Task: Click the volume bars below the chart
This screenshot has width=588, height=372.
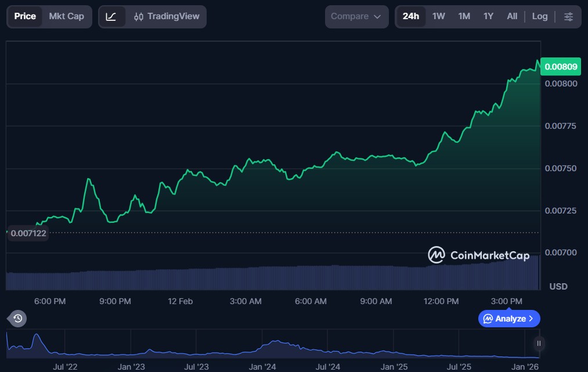Action: [x=273, y=277]
